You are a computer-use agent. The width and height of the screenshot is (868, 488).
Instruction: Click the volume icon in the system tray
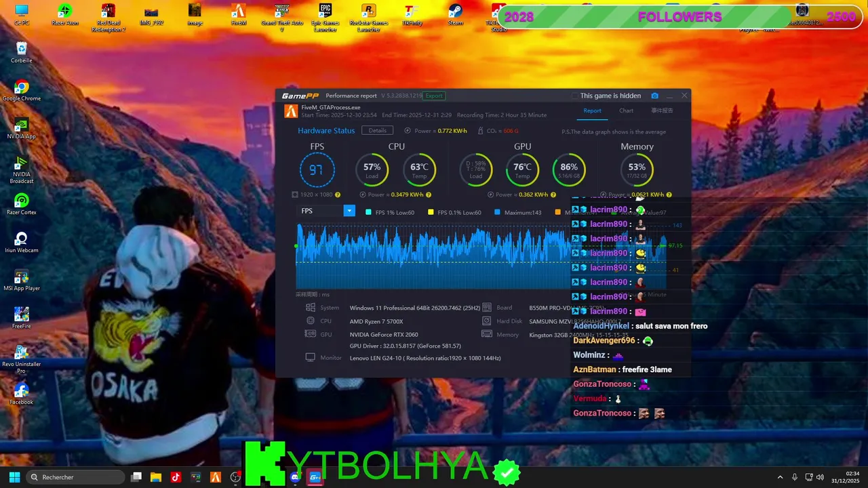pyautogui.click(x=820, y=477)
